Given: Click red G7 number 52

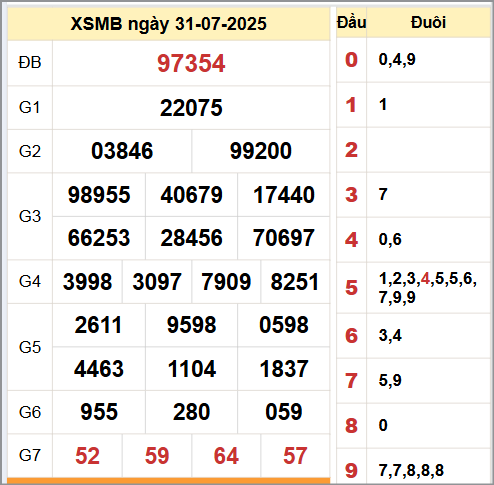Looking at the screenshot, I should coord(87,456).
